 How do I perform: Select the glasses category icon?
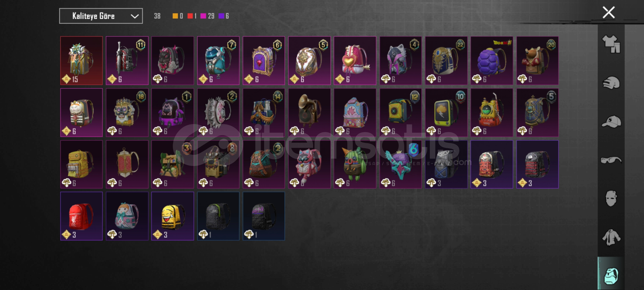[x=611, y=160]
